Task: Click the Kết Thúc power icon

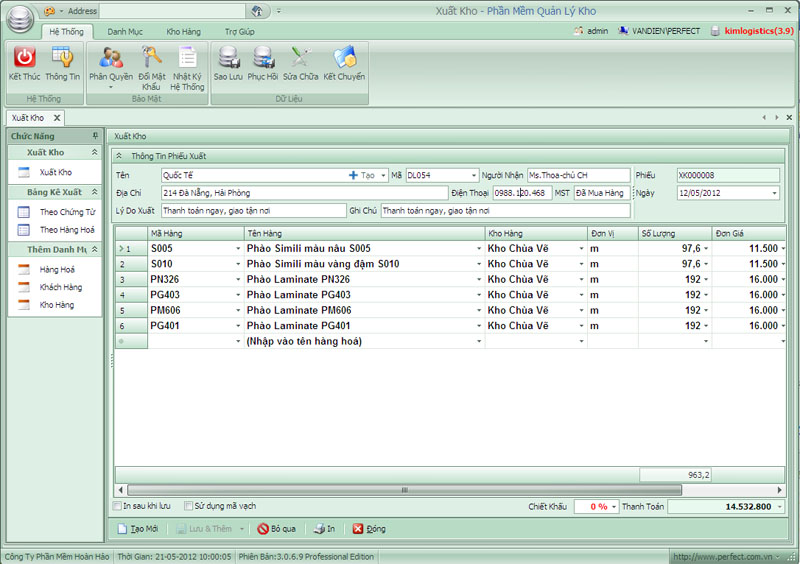Action: tap(24, 58)
